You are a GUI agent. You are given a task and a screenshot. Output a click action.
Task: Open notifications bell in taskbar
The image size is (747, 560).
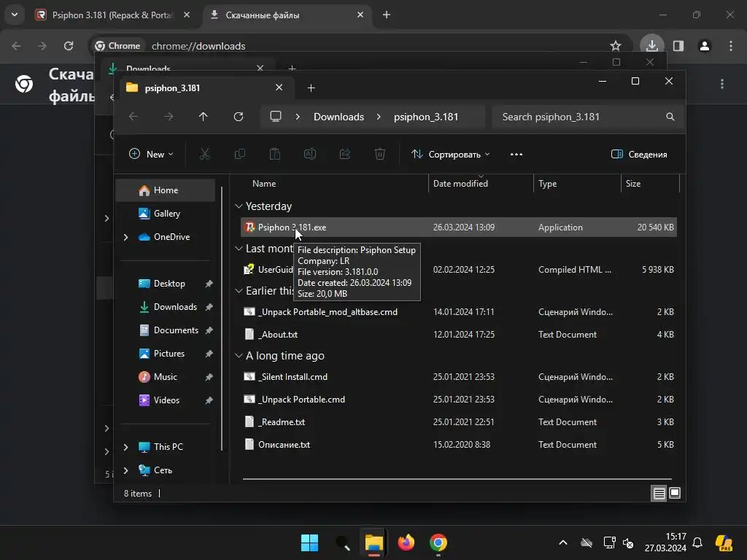697,542
